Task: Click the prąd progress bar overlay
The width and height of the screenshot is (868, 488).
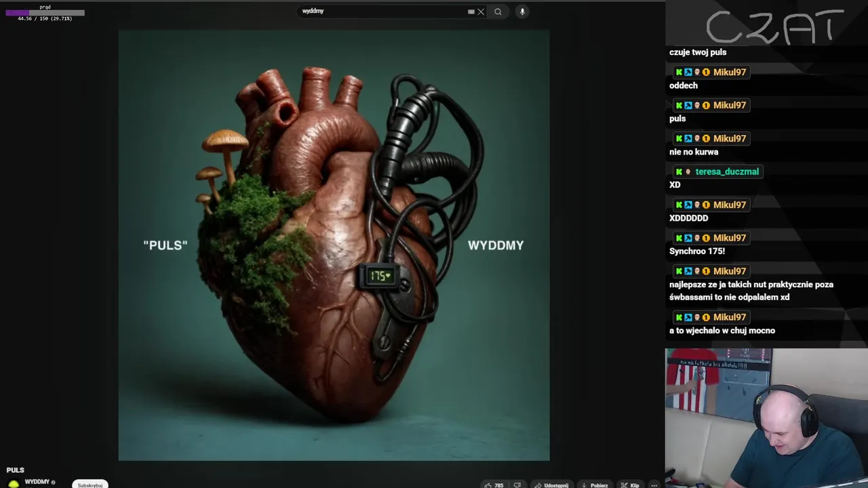Action: [45, 12]
